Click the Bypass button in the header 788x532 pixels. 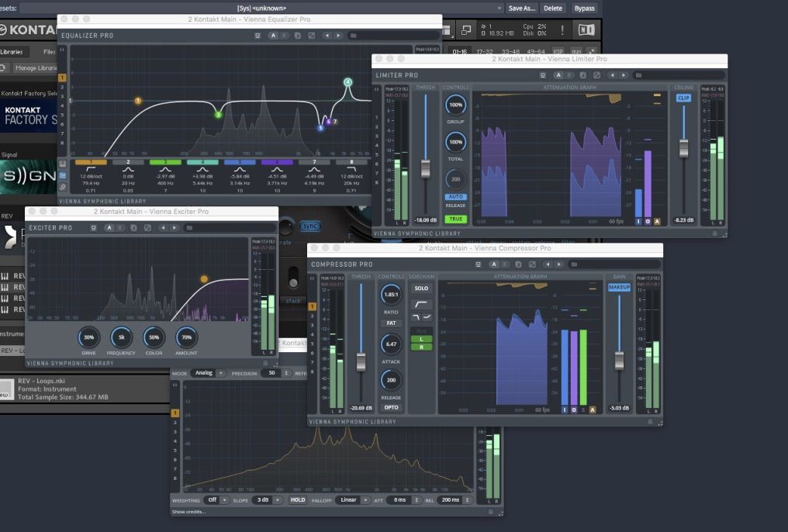point(584,8)
